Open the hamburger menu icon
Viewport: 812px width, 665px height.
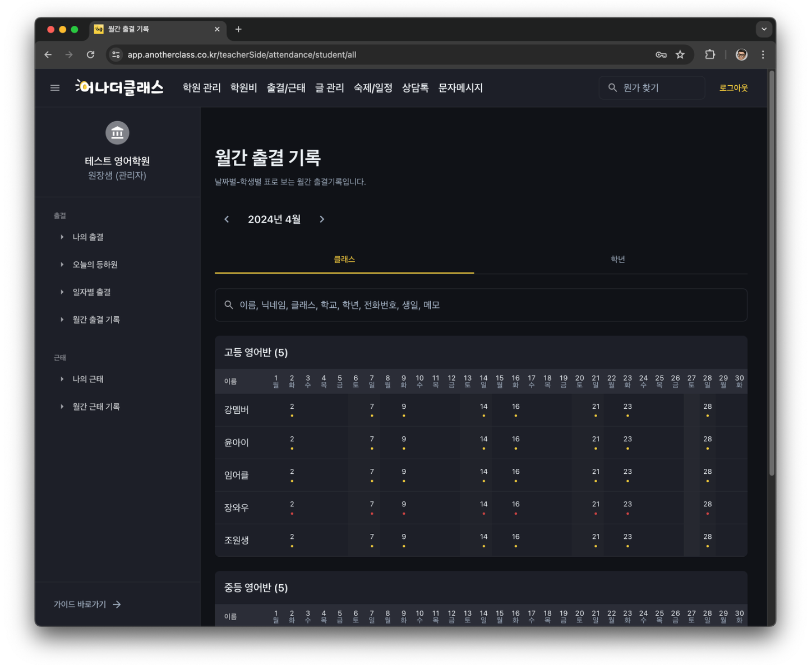(x=55, y=87)
